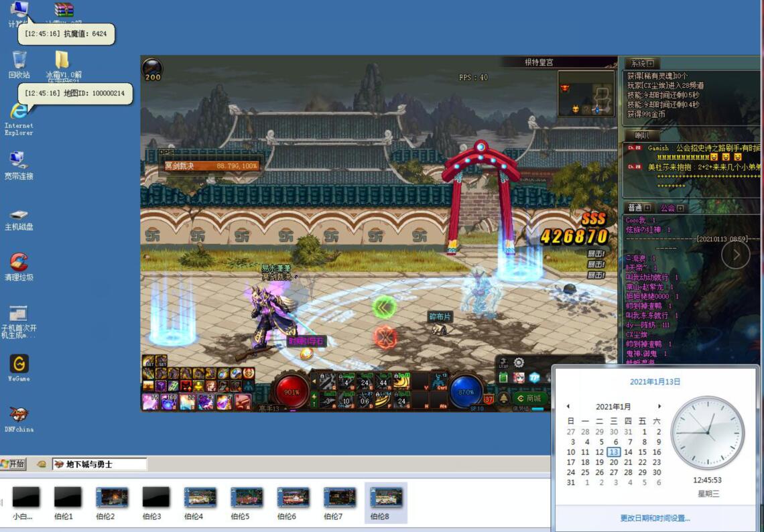The width and height of the screenshot is (764, 532).
Task: Click the Ctrl-key skill slot Lv13
Action: click(x=440, y=381)
